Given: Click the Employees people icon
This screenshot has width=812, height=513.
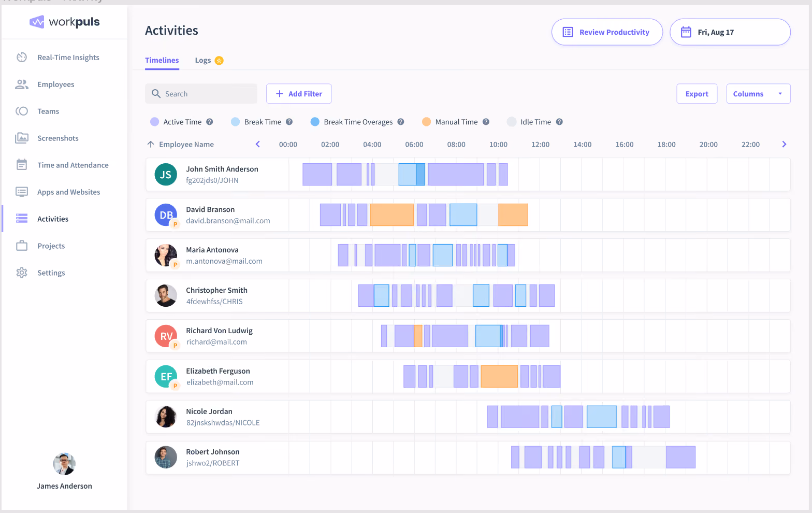Looking at the screenshot, I should click(22, 84).
